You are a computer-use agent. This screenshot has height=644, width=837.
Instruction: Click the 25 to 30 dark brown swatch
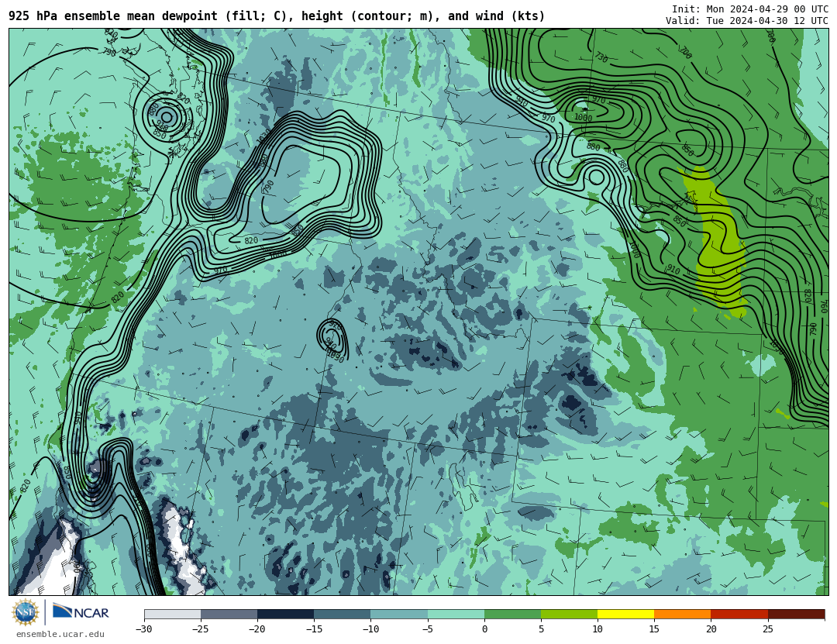tap(796, 614)
